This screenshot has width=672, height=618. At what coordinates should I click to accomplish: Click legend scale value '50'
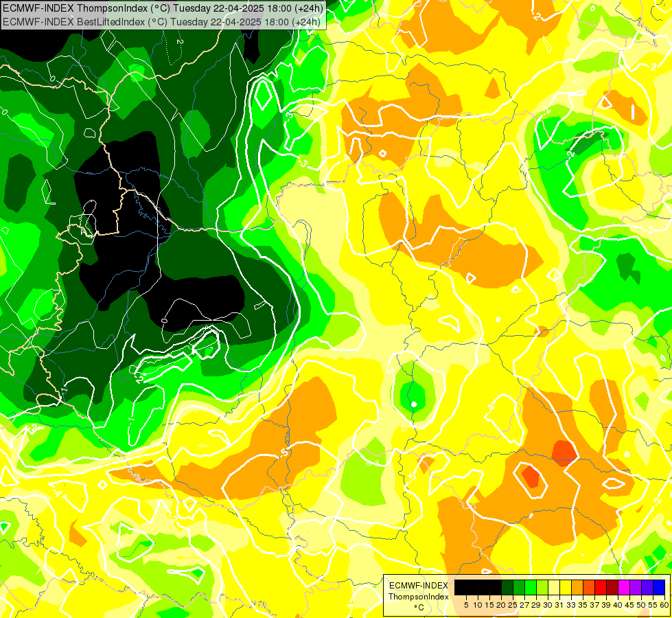click(x=642, y=605)
